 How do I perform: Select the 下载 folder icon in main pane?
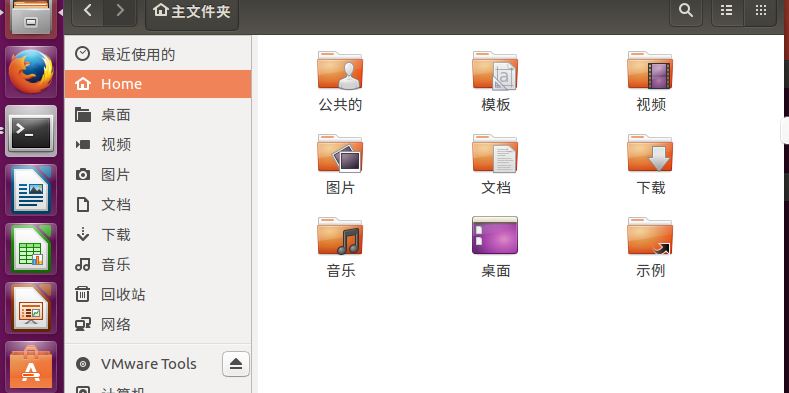coord(650,153)
